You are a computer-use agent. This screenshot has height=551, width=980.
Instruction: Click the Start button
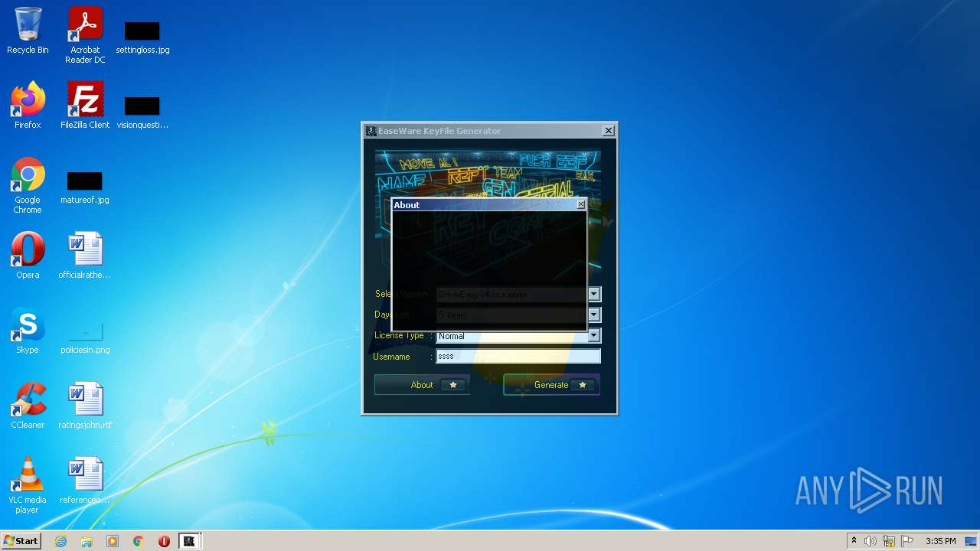tap(21, 541)
